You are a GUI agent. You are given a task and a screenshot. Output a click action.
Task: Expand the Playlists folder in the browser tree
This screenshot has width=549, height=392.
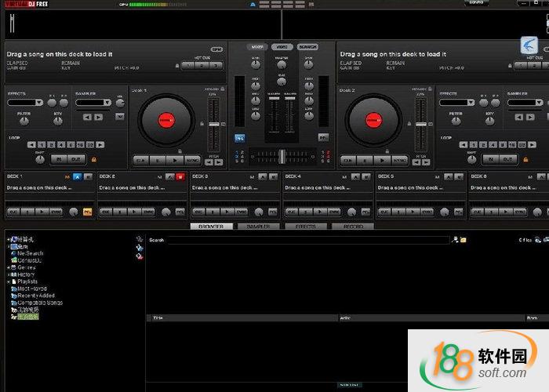pos(9,281)
